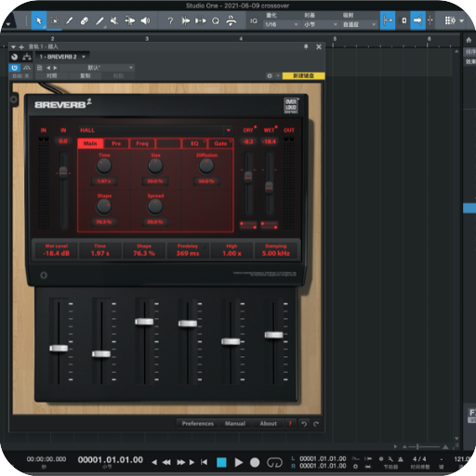
Task: Collapse the insert panel header triangle
Action: [13, 47]
